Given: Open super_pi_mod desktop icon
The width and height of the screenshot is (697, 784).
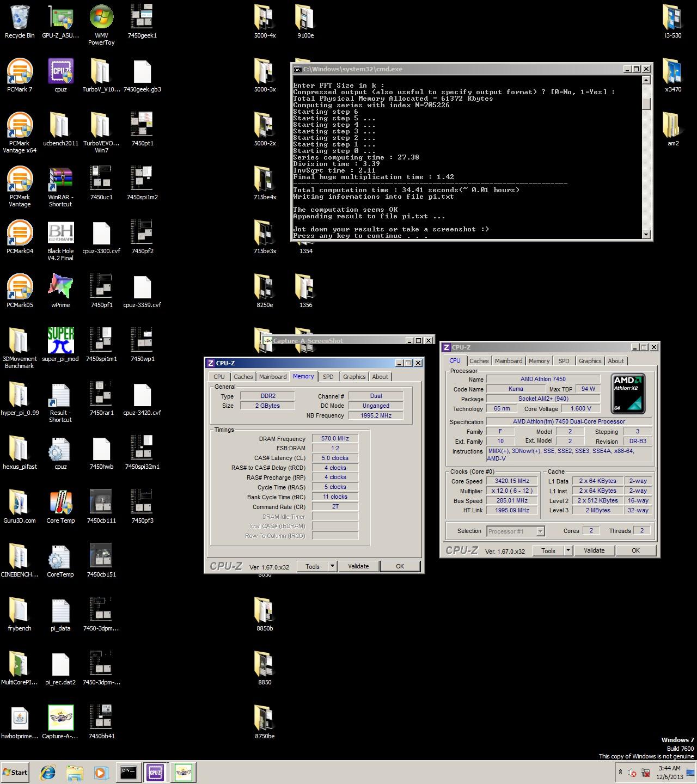Looking at the screenshot, I should pyautogui.click(x=60, y=345).
